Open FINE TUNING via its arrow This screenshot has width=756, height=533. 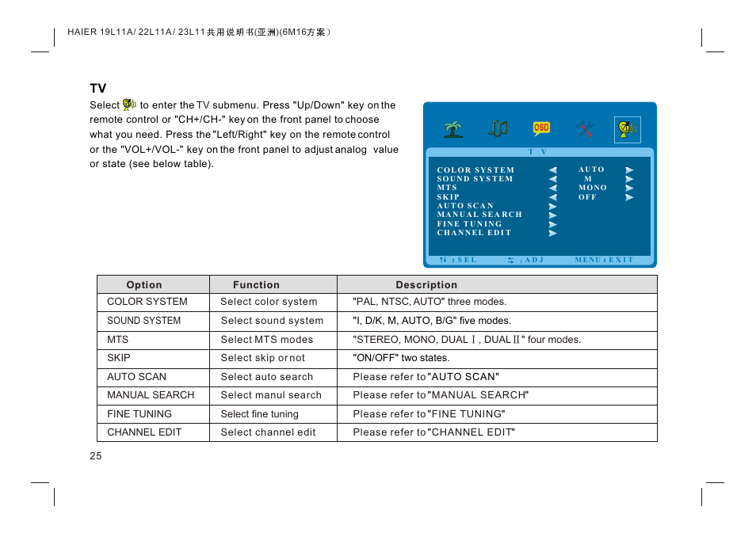pos(553,224)
